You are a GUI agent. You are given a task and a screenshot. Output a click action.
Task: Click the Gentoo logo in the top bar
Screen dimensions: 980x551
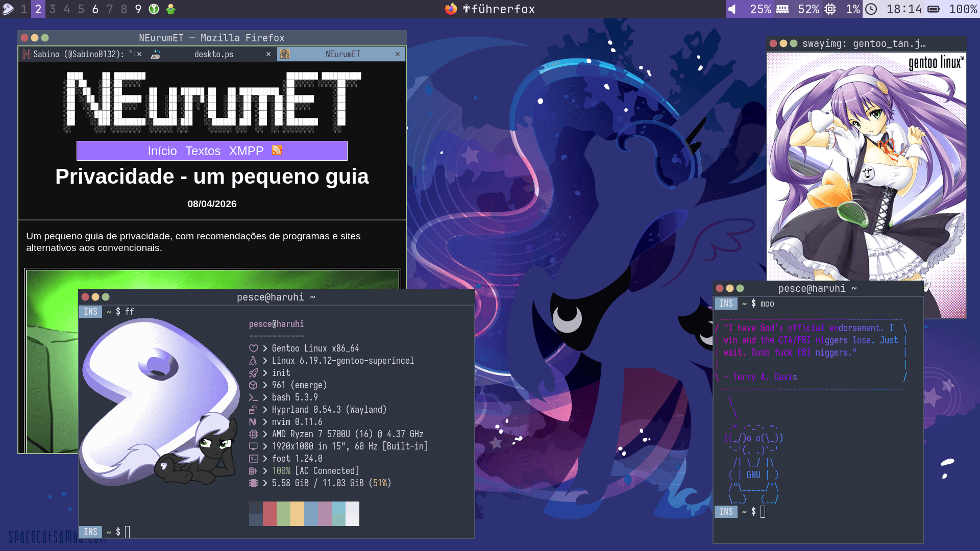click(8, 9)
